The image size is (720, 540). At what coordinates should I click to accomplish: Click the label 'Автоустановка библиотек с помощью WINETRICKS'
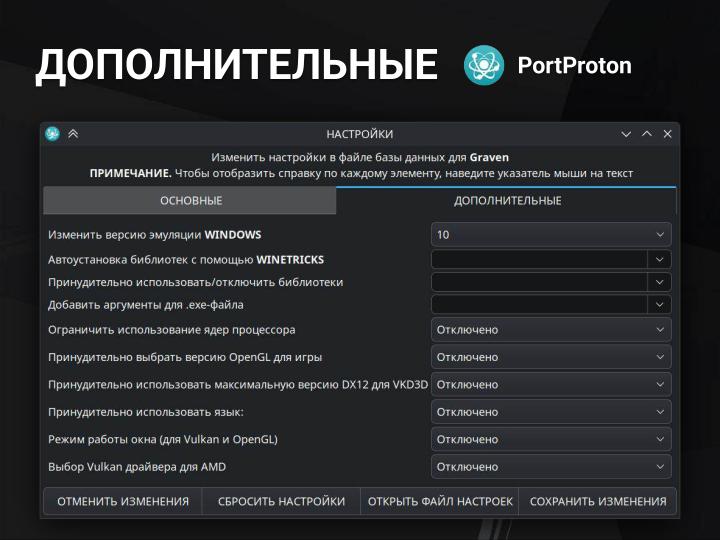(x=186, y=259)
